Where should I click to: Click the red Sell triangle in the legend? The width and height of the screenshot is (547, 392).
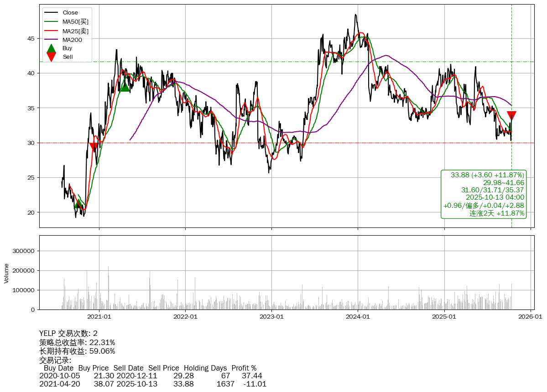[51, 57]
